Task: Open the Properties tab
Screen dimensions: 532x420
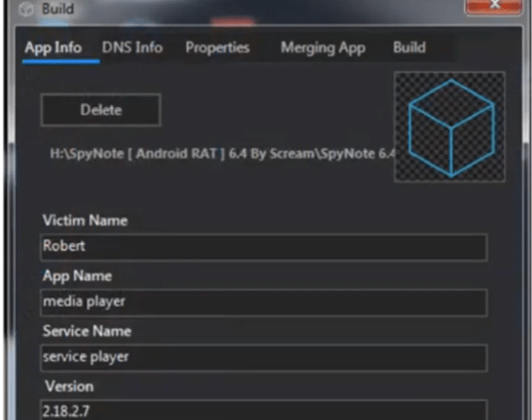Action: [218, 48]
